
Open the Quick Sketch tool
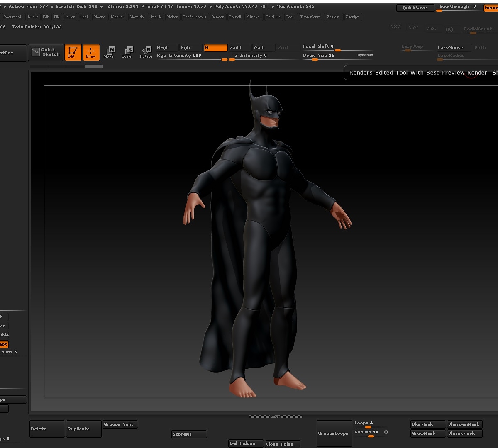46,52
